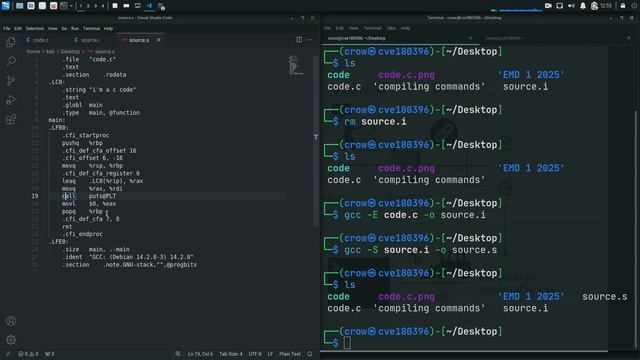
Task: Click the screen recording camera tray icon
Action: pyautogui.click(x=548, y=6)
